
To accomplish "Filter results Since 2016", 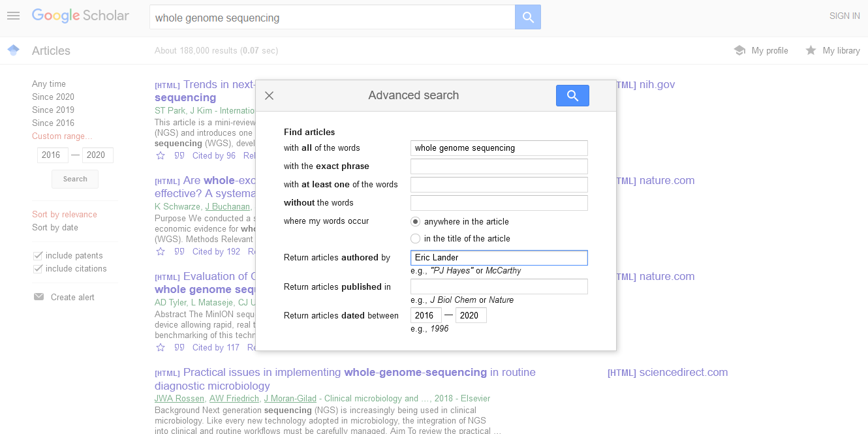I will coord(53,123).
